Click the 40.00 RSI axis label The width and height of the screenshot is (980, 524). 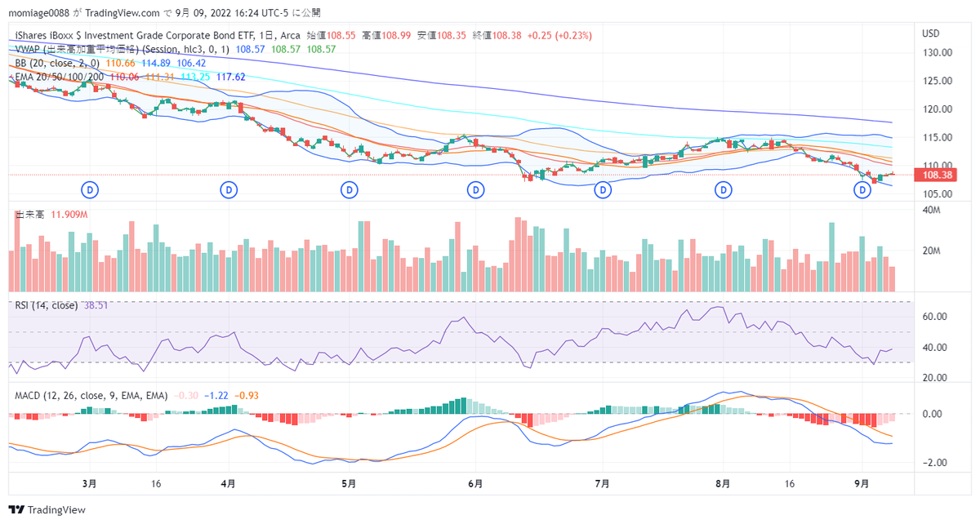coord(935,348)
